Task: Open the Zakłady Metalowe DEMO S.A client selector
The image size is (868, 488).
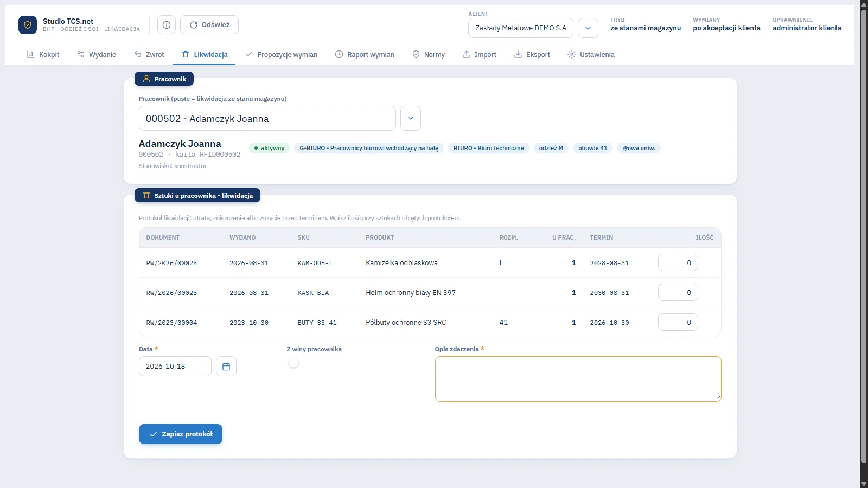Action: pos(521,28)
